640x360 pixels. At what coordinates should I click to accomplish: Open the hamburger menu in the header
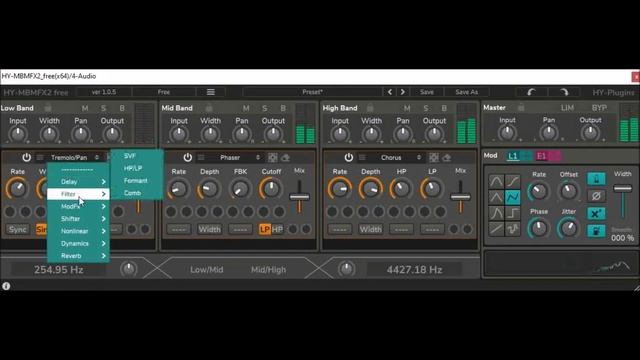211,92
